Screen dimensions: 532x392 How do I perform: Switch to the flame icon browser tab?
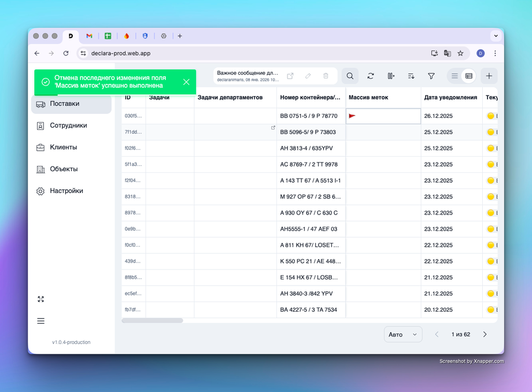click(127, 36)
